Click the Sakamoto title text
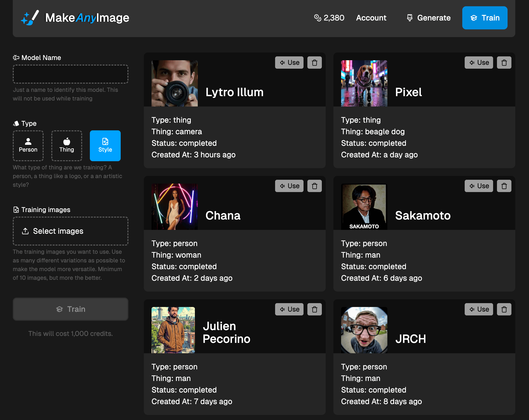The image size is (529, 420). [x=423, y=215]
